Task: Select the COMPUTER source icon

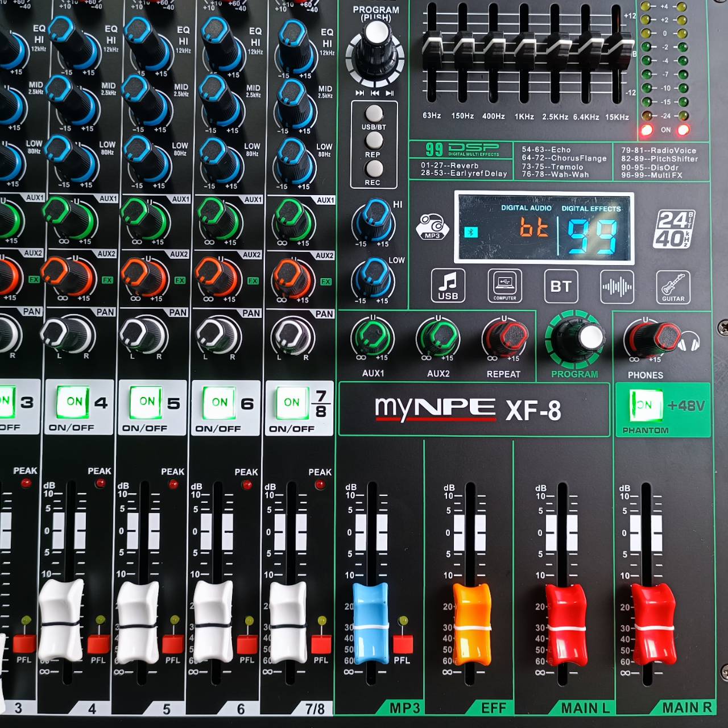Action: click(505, 286)
